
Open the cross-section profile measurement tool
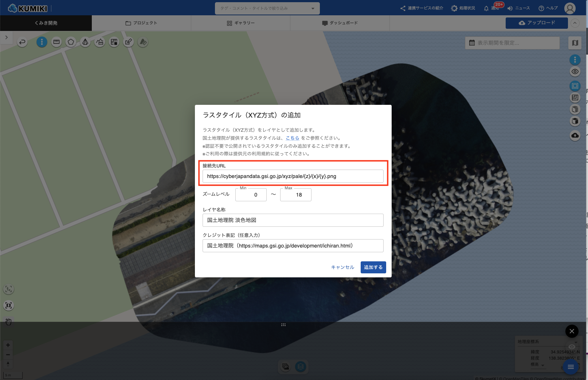[100, 42]
